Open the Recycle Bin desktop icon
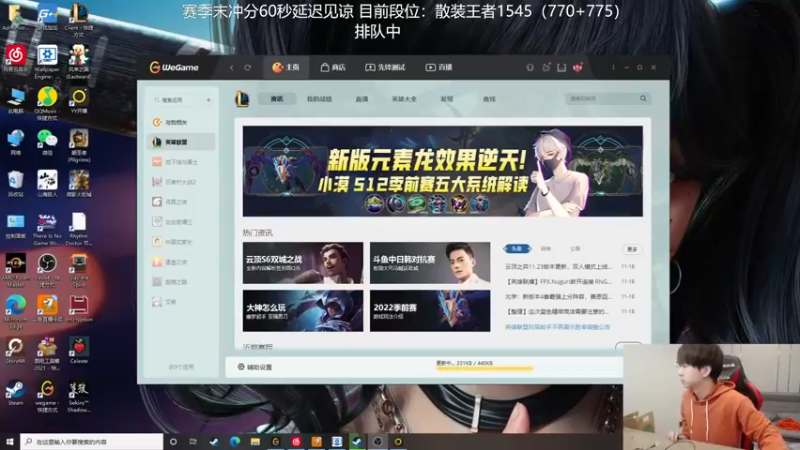This screenshot has height=450, width=800. coord(15,184)
